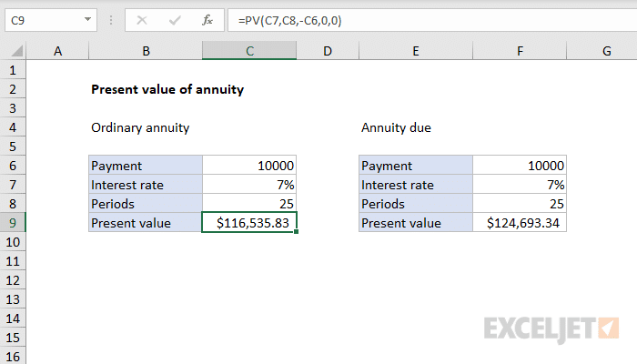Select cell C9 showing $116,535.83

pos(249,223)
